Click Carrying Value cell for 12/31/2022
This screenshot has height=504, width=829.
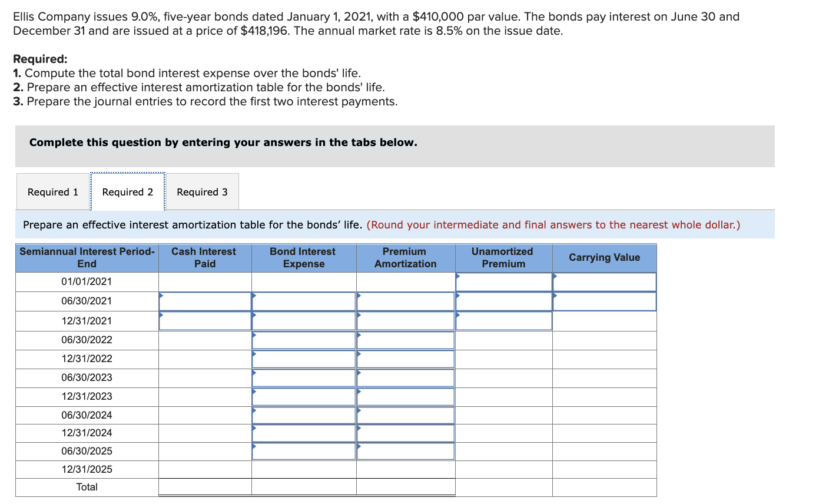(604, 359)
